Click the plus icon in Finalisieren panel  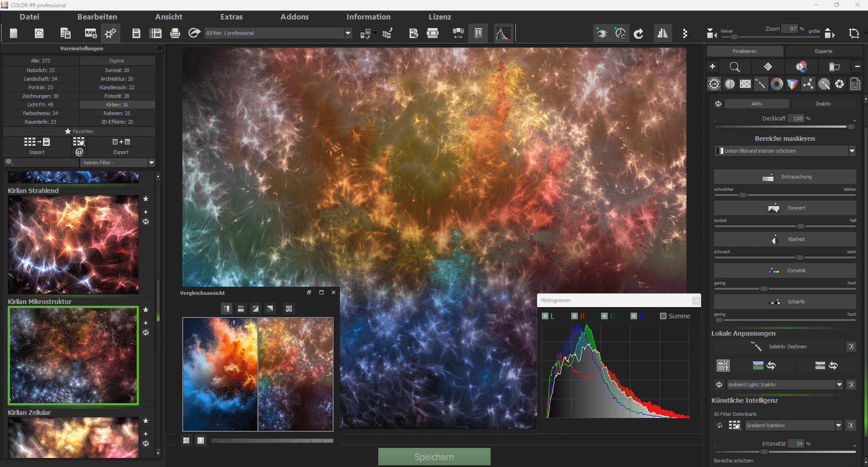point(712,67)
